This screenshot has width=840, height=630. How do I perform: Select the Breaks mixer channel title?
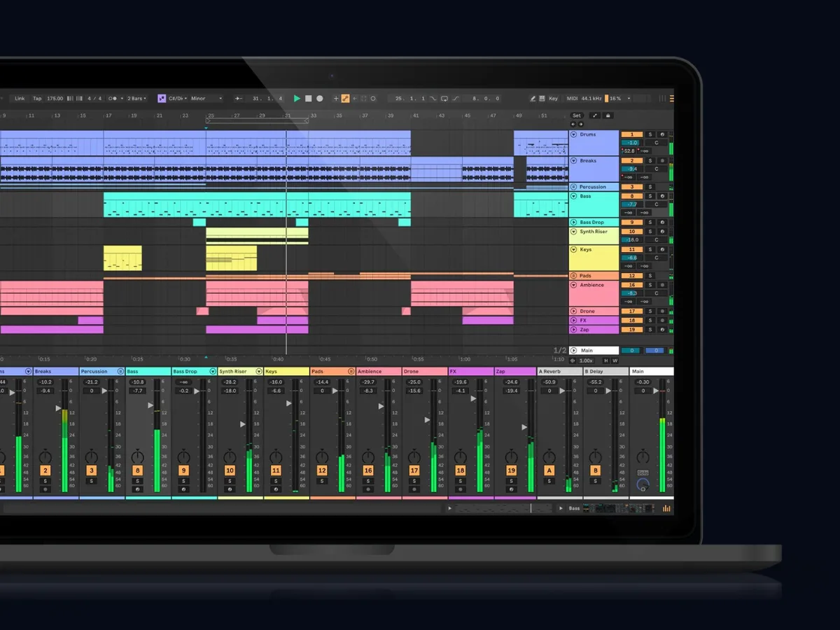pyautogui.click(x=56, y=372)
